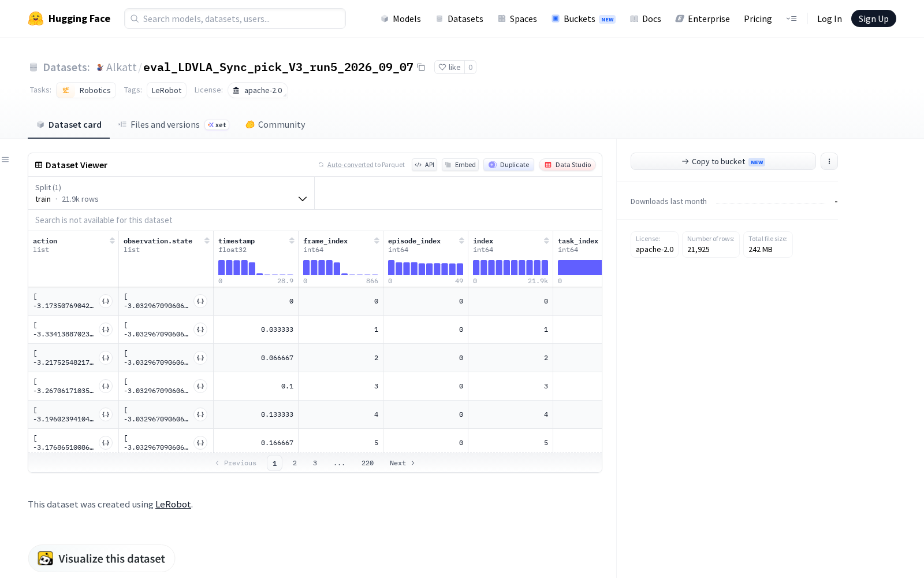This screenshot has width=924, height=578.
Task: Jump to page 220 of rows
Action: 367,463
